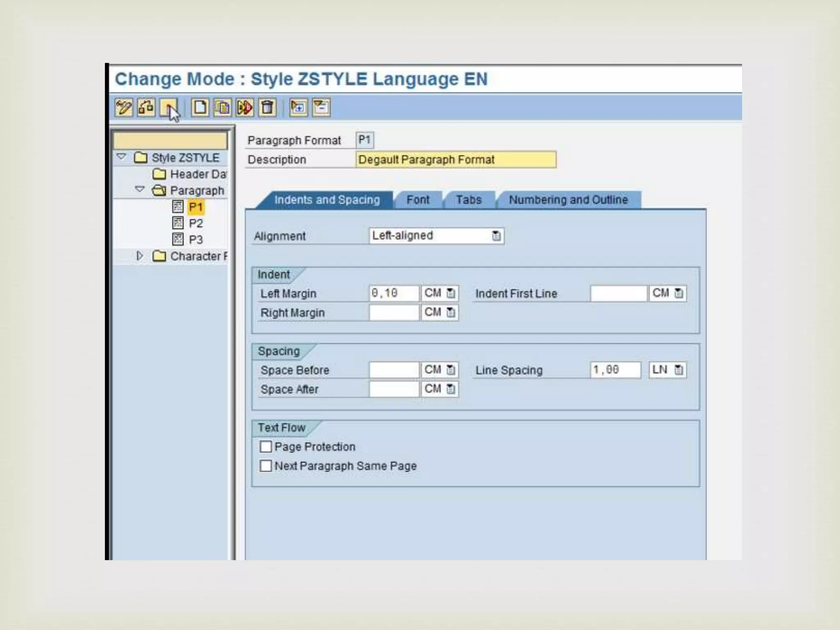Enable the Page Protection checkbox
The image size is (840, 630).
266,447
